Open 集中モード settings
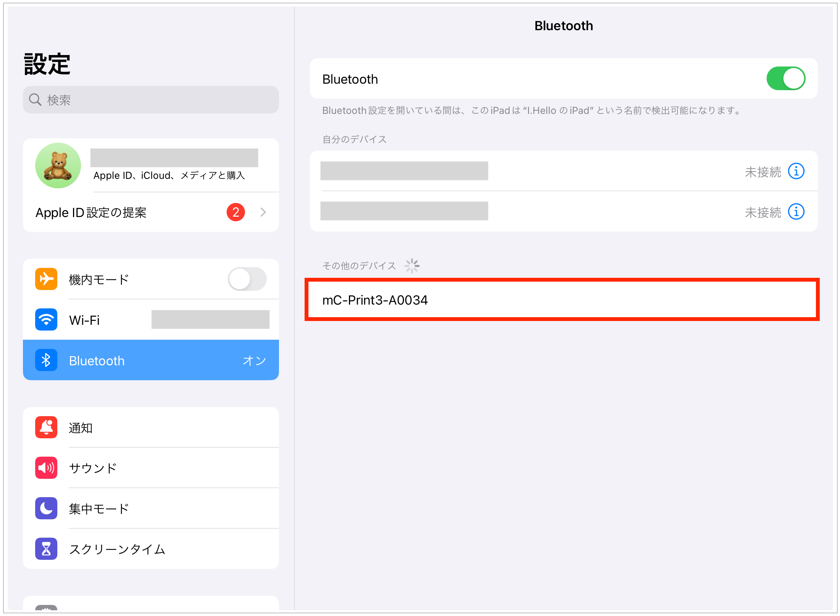This screenshot has width=840, height=616. (151, 508)
